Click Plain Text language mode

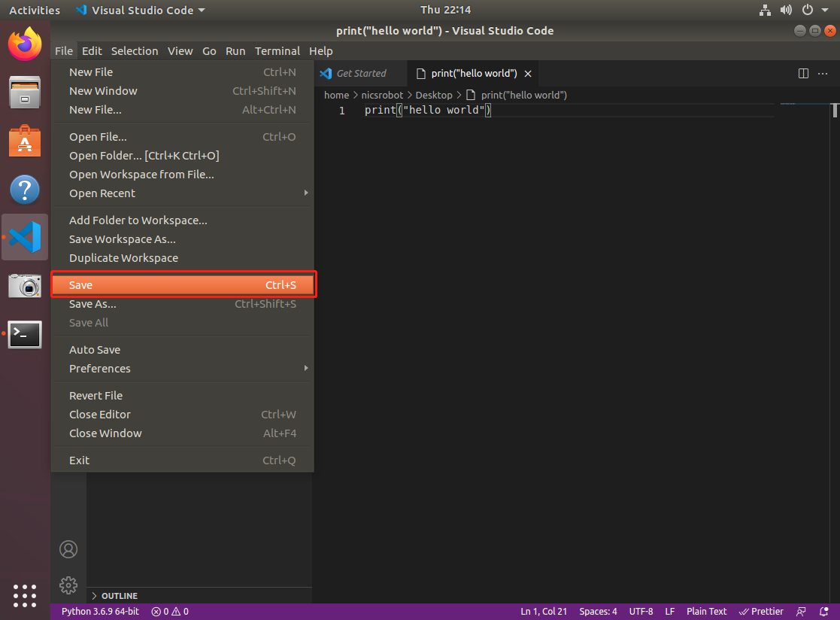(707, 612)
